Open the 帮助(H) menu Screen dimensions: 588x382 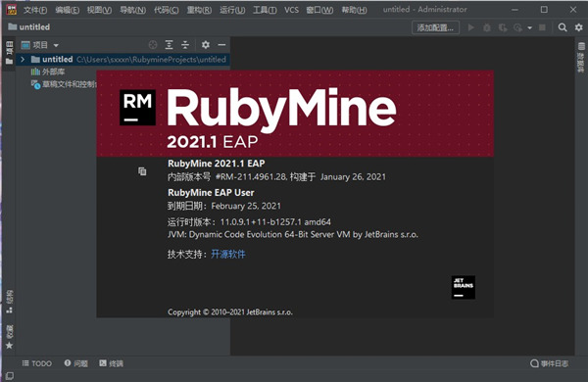[x=354, y=10]
